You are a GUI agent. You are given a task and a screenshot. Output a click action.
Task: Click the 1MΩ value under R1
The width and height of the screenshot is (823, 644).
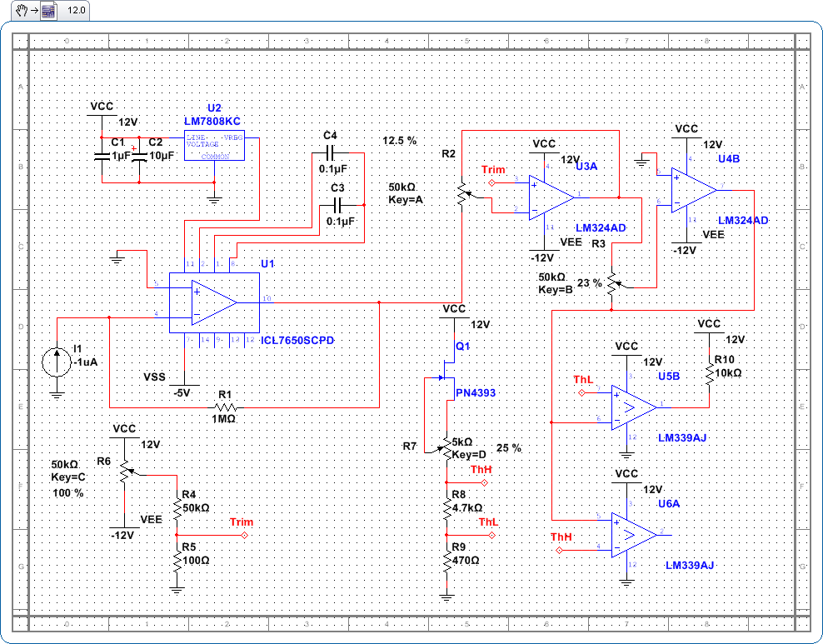click(223, 419)
